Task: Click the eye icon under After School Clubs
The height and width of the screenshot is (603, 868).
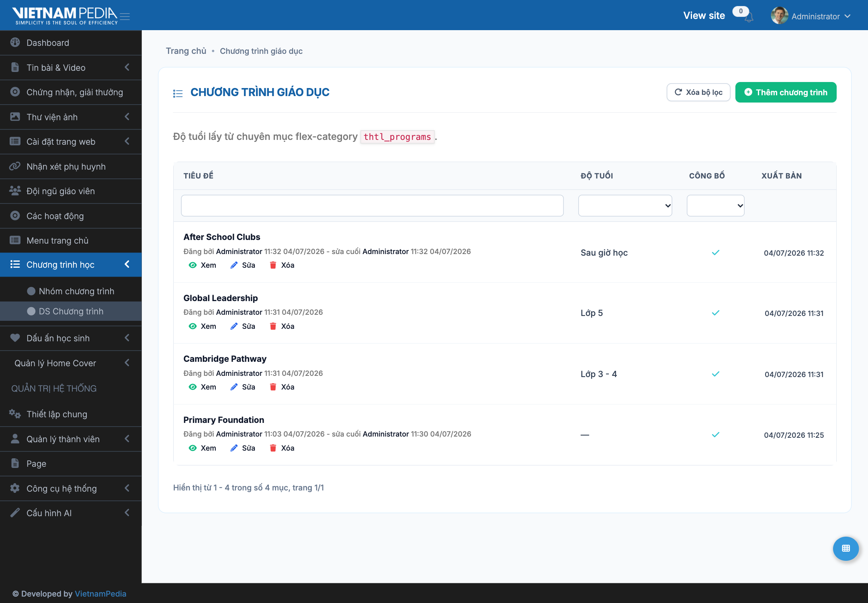Action: point(192,265)
